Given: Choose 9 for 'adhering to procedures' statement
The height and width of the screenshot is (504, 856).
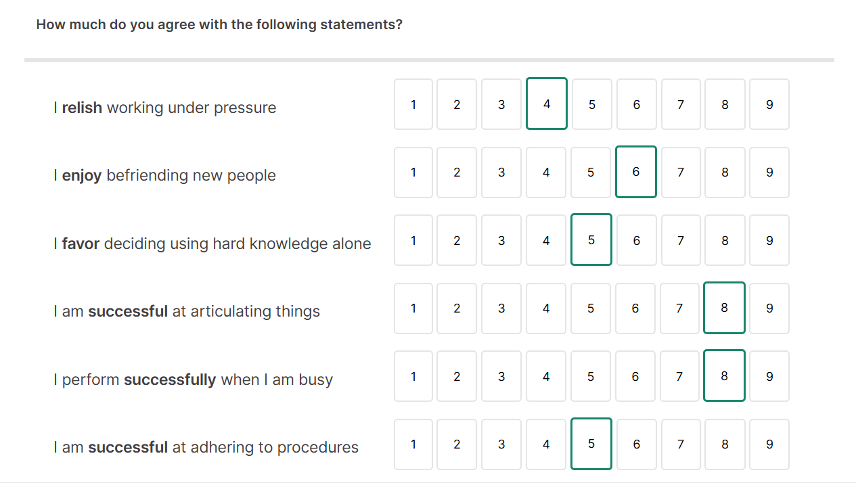Looking at the screenshot, I should click(x=769, y=444).
